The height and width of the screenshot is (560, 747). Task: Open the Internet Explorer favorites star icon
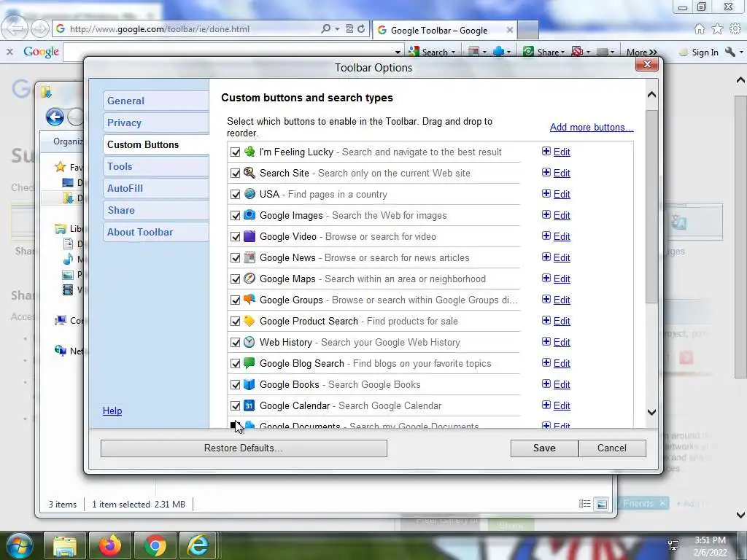click(717, 29)
